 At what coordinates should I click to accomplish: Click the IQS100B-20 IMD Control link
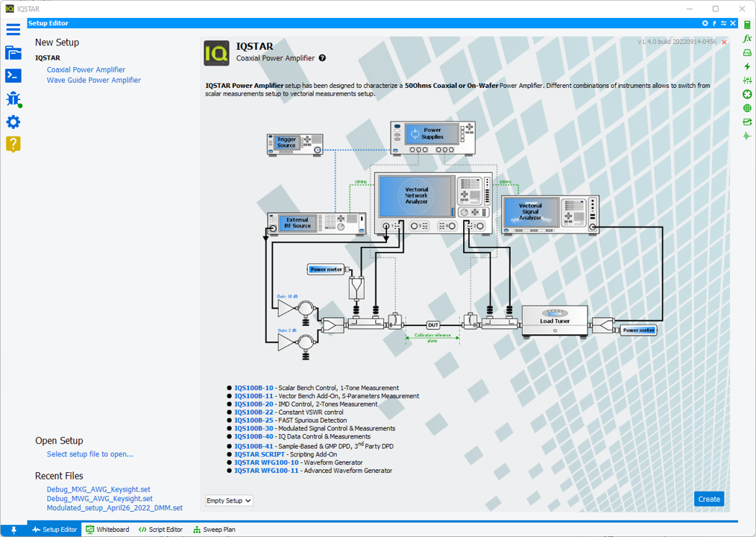(253, 404)
